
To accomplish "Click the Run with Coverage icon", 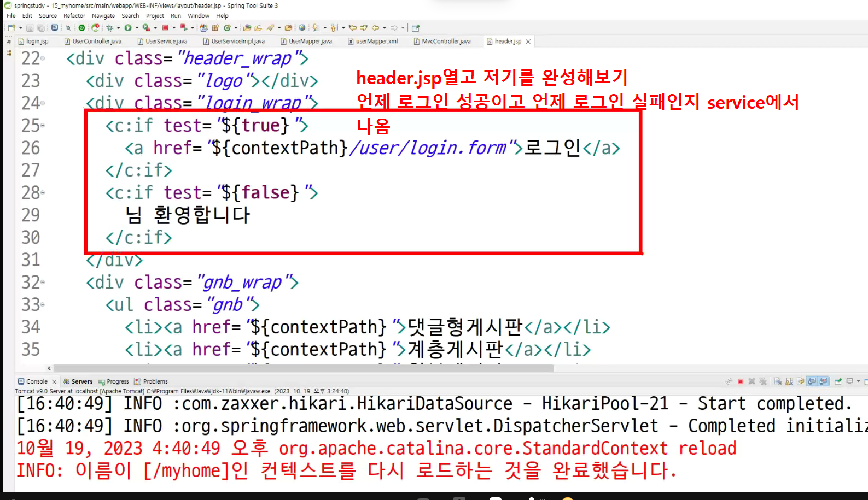I will [146, 28].
